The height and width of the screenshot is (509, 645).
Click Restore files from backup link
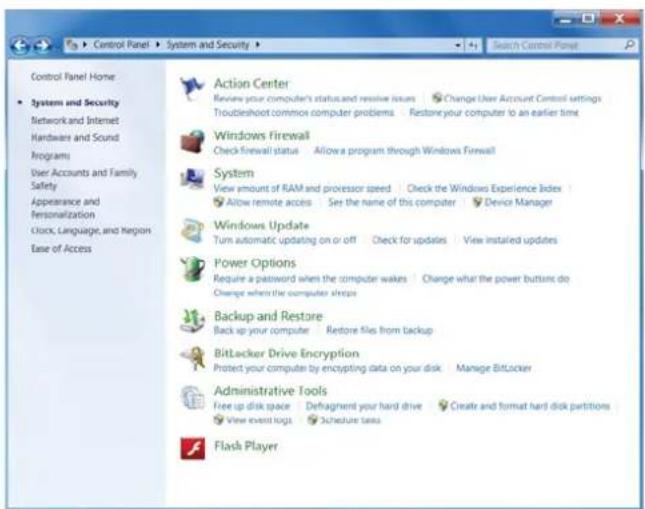tap(379, 330)
